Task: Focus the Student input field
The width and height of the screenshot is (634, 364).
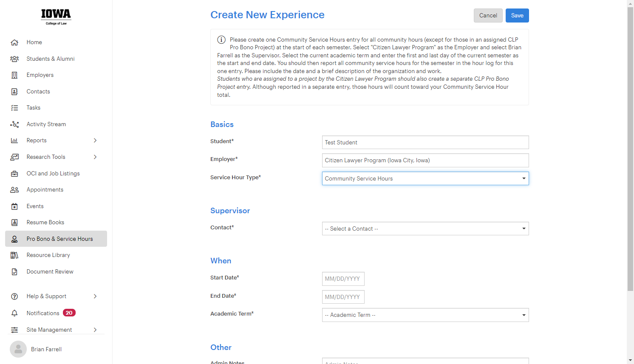Action: click(425, 142)
